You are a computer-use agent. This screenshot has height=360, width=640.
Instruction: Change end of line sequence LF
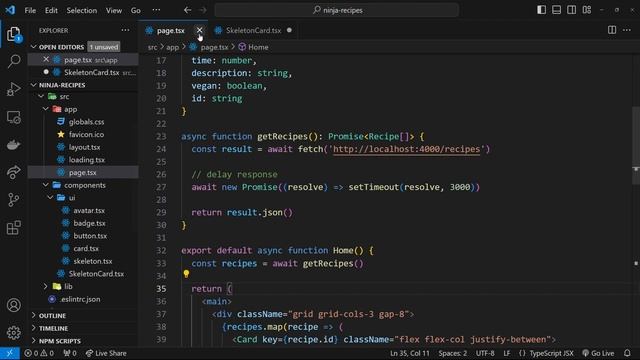click(x=507, y=353)
